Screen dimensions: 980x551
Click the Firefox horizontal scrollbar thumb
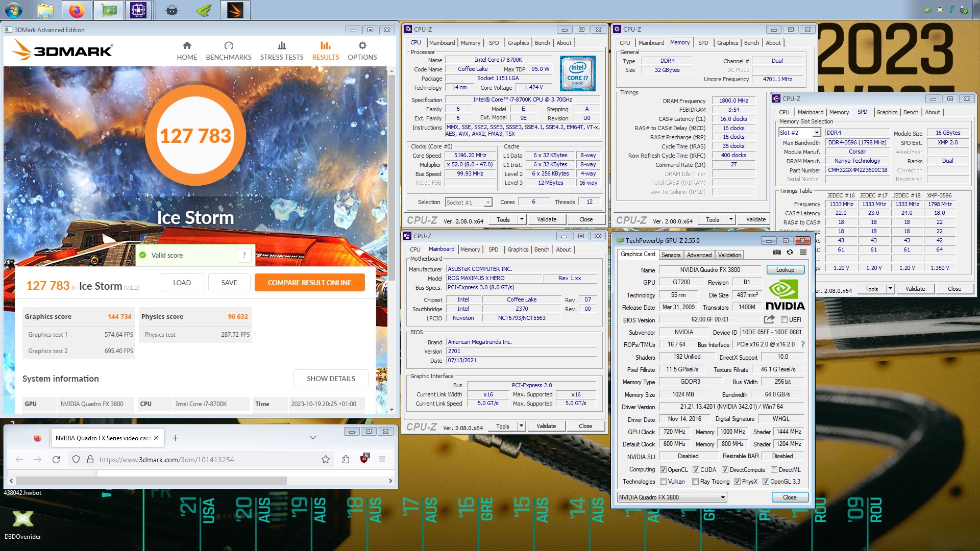[x=151, y=481]
